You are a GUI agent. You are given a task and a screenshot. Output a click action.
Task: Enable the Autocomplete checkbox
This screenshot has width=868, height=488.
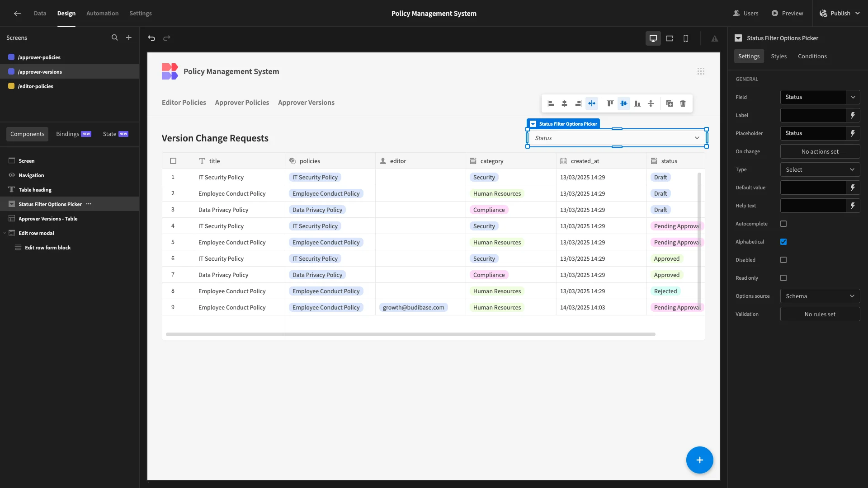click(x=783, y=224)
